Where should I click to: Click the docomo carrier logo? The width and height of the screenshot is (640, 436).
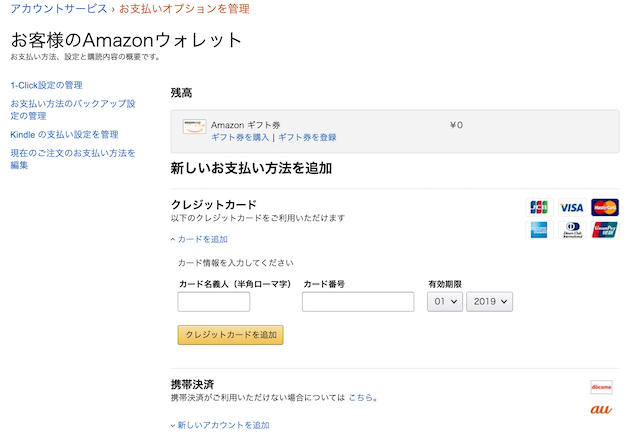click(601, 387)
